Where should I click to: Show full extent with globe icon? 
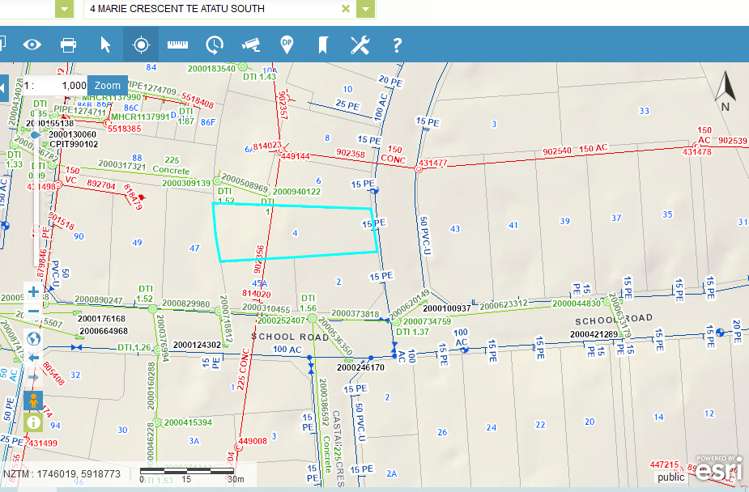[x=34, y=338]
